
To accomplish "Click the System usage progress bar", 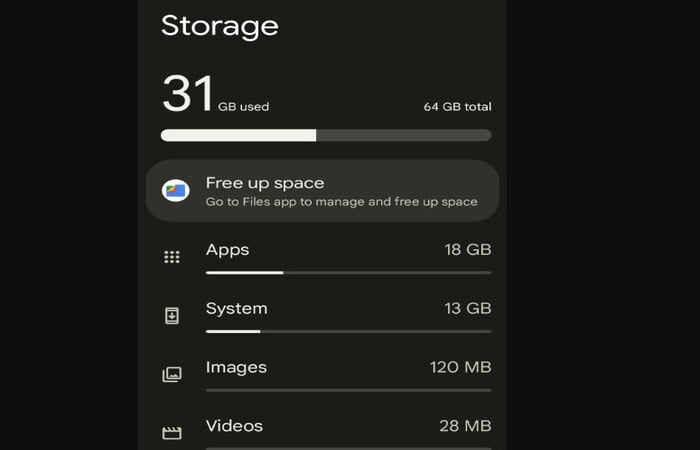I will 349,331.
